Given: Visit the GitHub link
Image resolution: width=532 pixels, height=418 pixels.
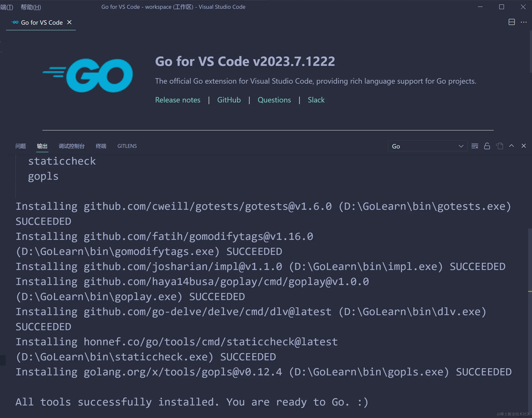Looking at the screenshot, I should (229, 100).
